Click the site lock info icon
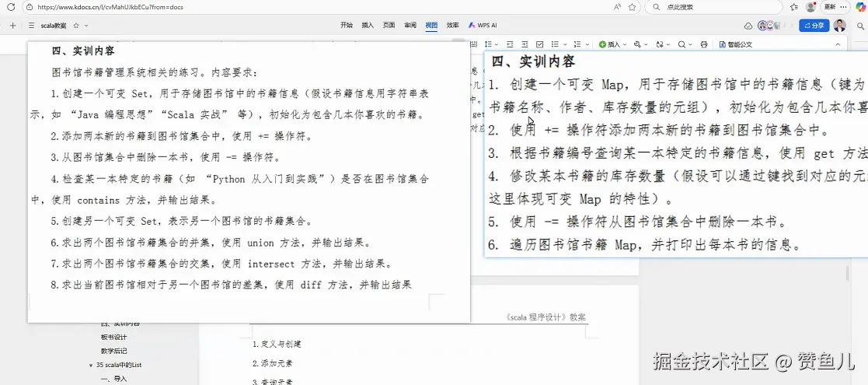This screenshot has height=385, width=868. click(29, 7)
